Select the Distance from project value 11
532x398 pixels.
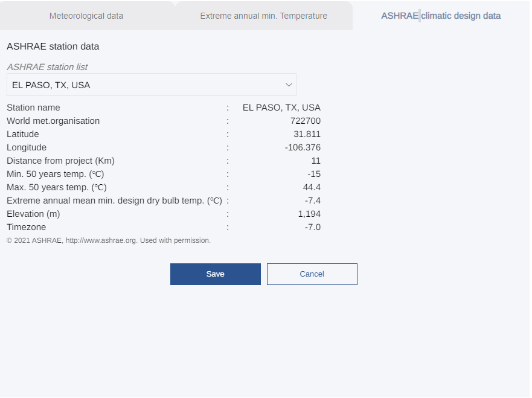tap(316, 160)
